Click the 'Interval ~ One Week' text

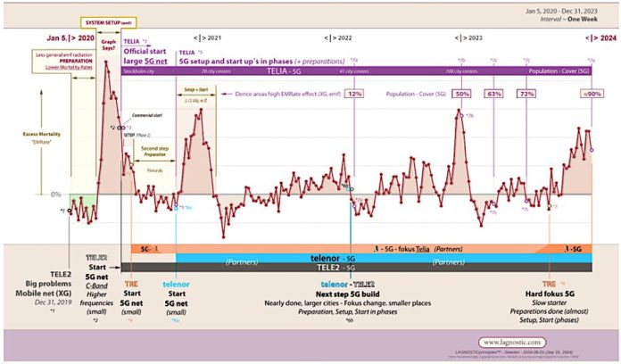568,19
